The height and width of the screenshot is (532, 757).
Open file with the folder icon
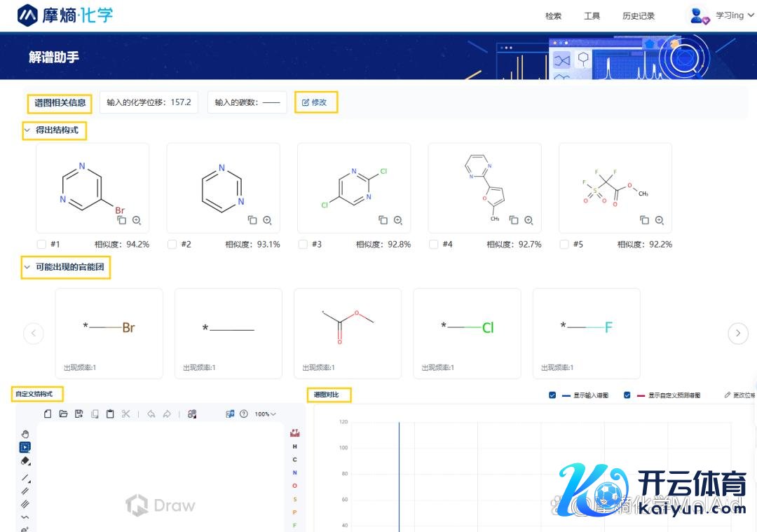pos(63,414)
